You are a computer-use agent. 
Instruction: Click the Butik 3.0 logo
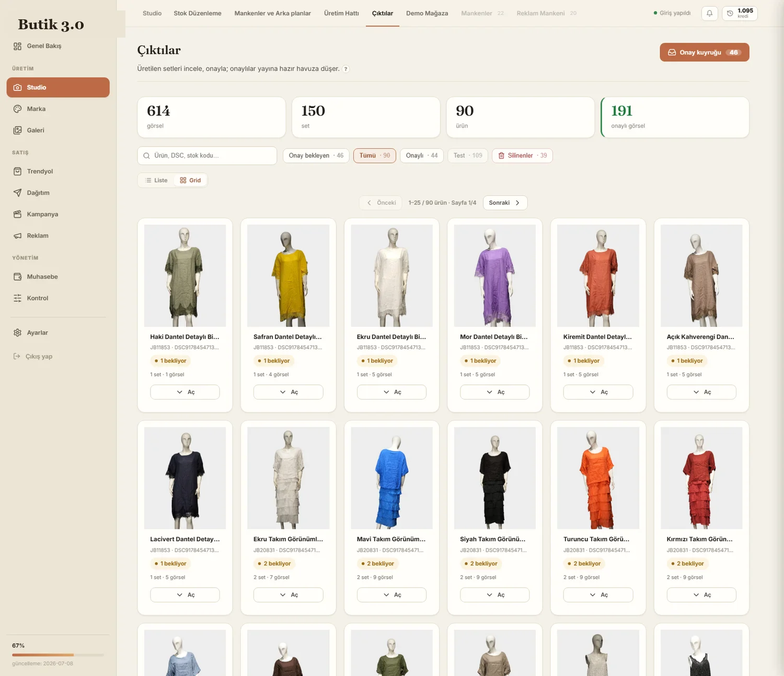51,25
